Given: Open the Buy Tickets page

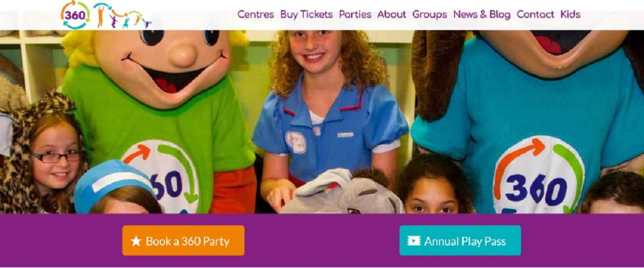Looking at the screenshot, I should (x=306, y=14).
